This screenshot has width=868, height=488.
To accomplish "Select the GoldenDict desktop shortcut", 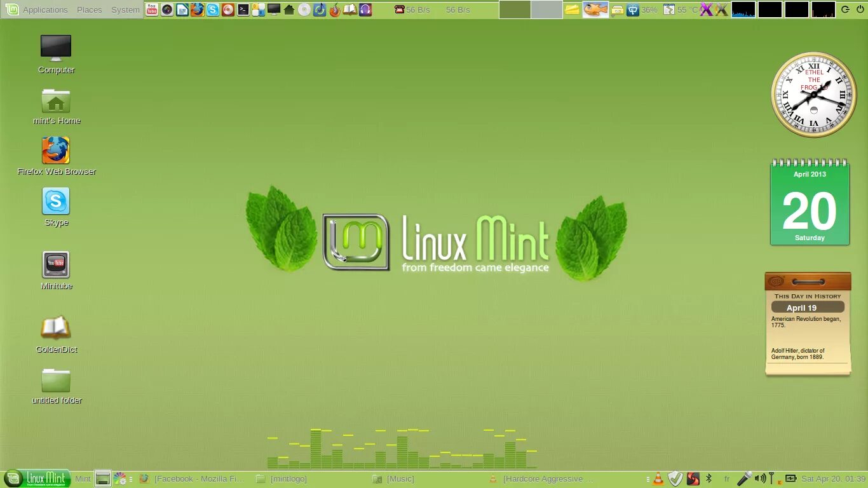I will point(56,335).
